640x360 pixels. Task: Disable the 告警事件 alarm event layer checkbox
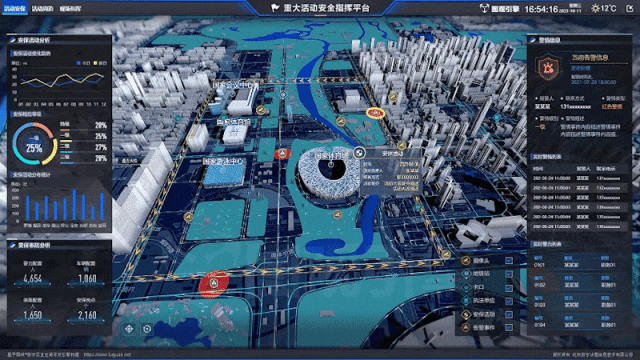point(509,327)
